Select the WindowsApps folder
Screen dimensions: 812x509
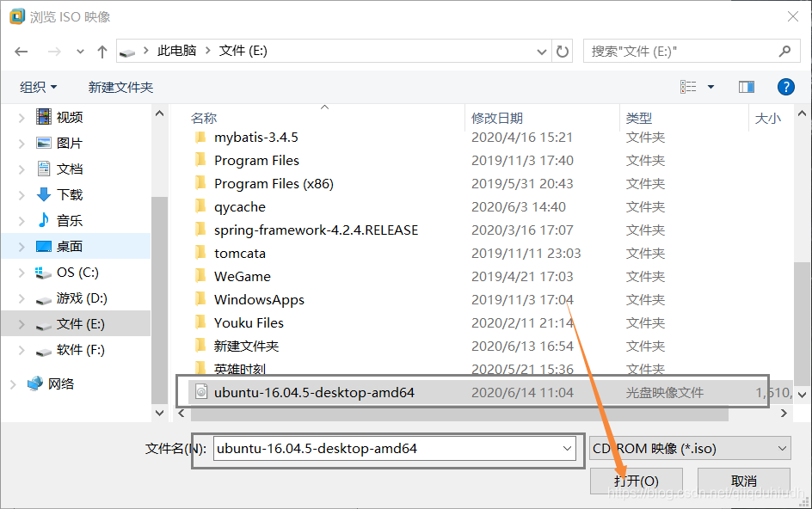[x=259, y=300]
